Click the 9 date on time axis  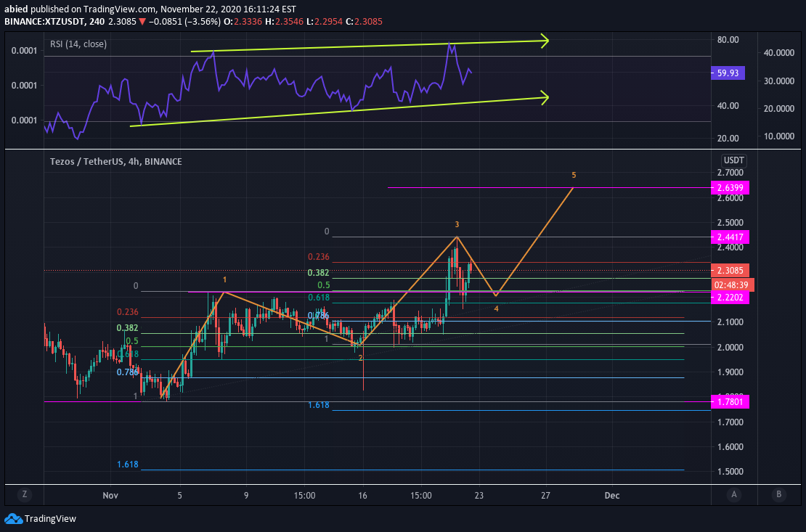coord(246,496)
